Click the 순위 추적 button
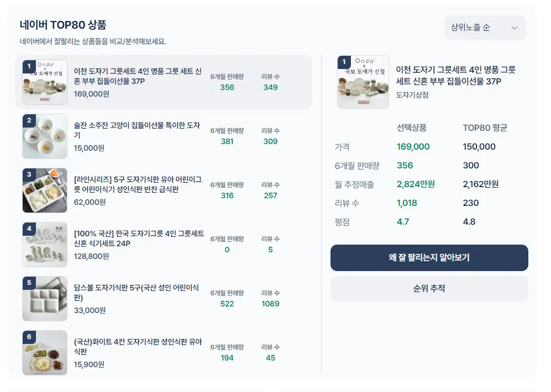 [x=429, y=288]
